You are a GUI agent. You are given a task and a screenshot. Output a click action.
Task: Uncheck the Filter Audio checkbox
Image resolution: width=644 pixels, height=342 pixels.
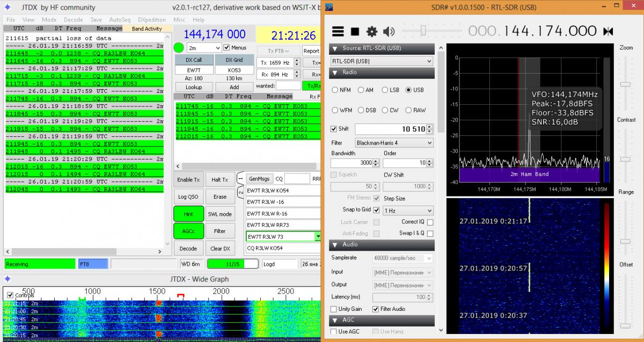coord(375,309)
